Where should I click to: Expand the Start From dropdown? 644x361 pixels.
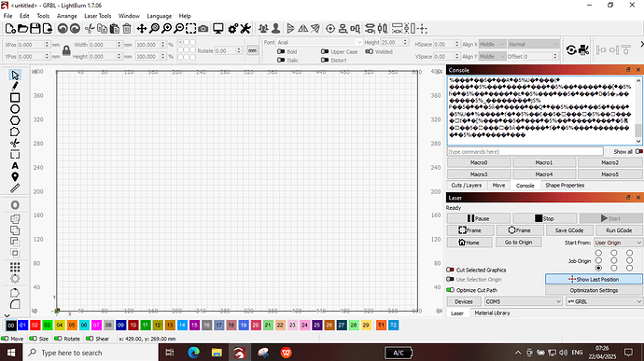pos(618,243)
